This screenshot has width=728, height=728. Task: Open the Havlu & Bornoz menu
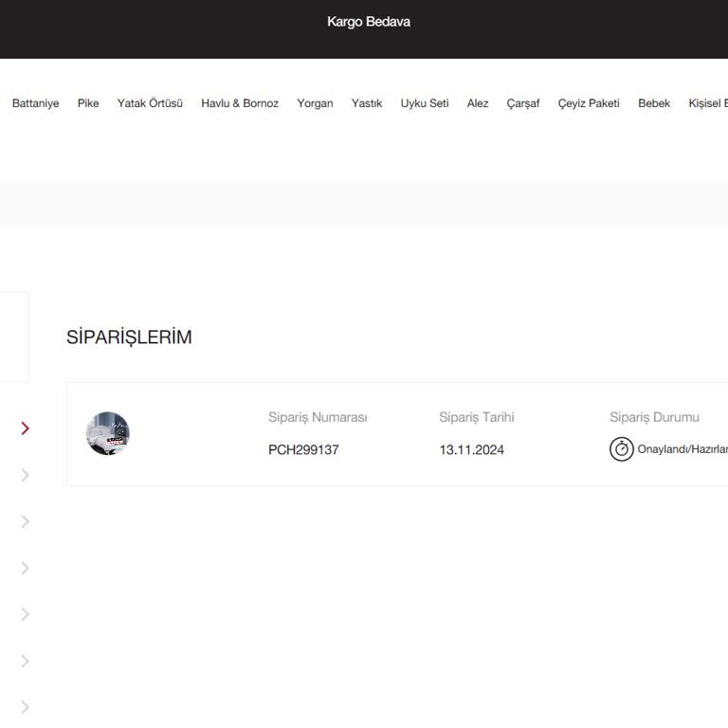click(x=240, y=103)
